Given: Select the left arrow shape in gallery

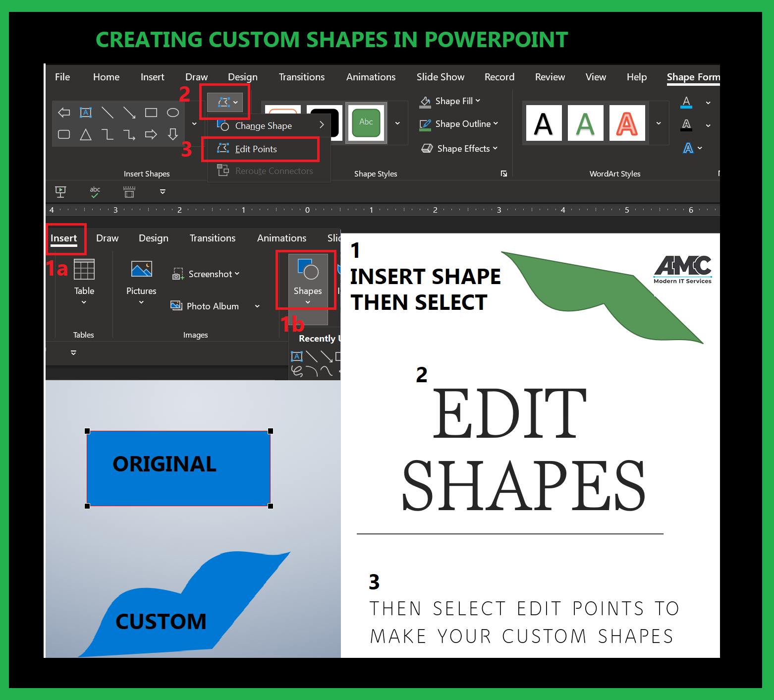Looking at the screenshot, I should (64, 113).
